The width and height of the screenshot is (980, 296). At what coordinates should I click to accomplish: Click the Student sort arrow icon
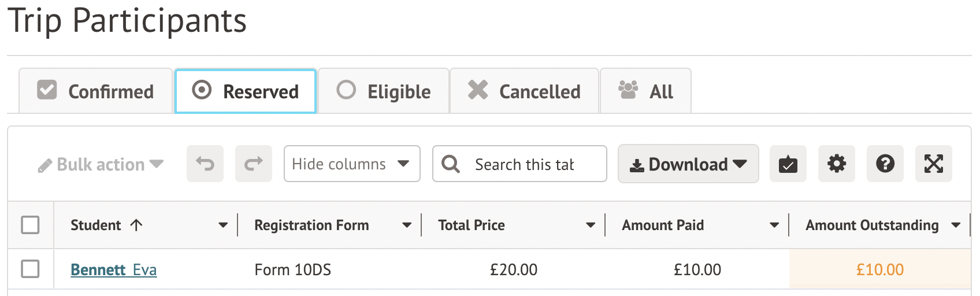pos(136,225)
